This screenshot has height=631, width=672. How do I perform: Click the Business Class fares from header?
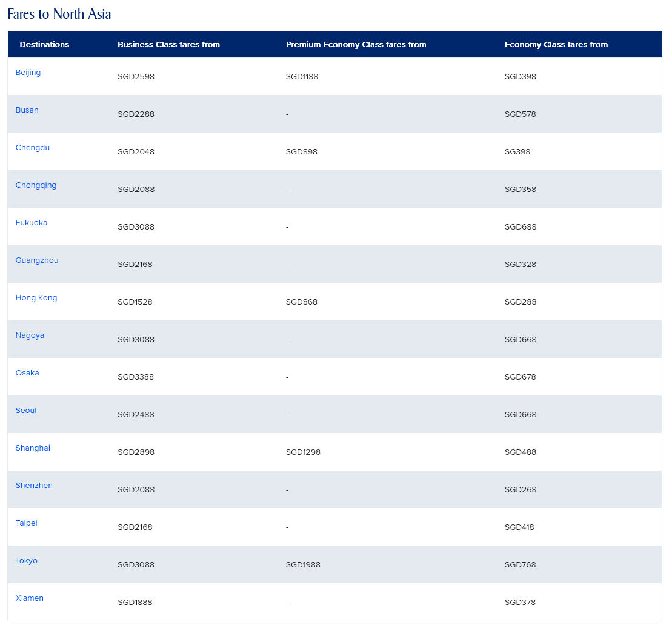168,45
